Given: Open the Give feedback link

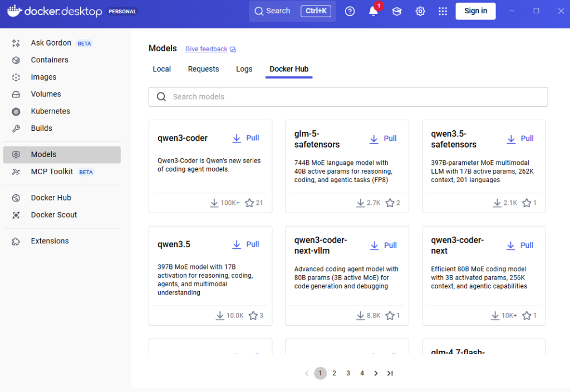Looking at the screenshot, I should [x=207, y=49].
